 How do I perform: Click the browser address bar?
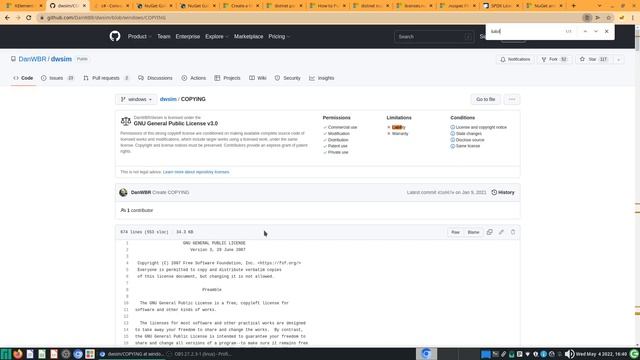[310, 18]
